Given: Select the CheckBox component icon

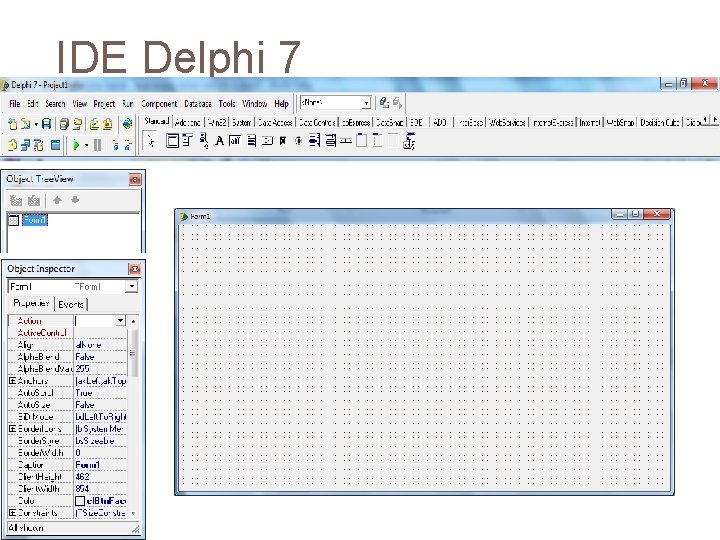Looking at the screenshot, I should [283, 141].
